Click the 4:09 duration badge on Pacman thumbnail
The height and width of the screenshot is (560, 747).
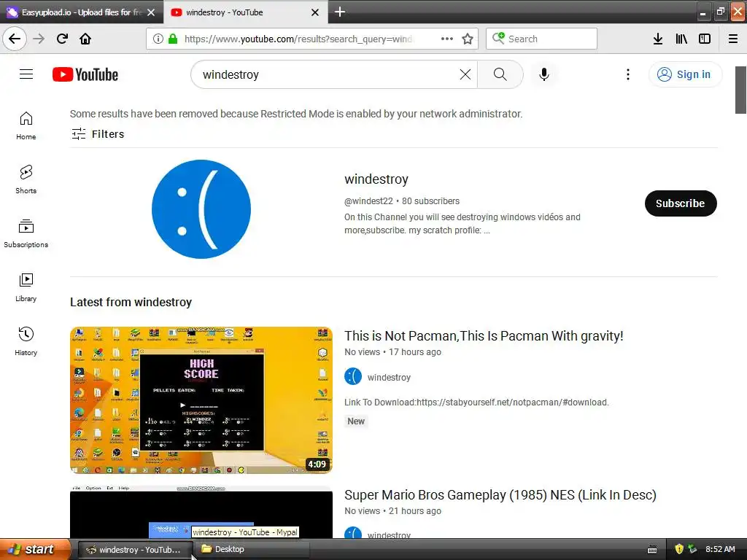317,464
